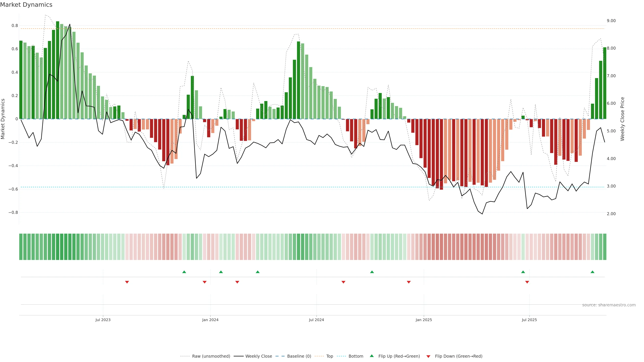644x362 pixels.
Task: Click the Jan 2025 x-axis label
Action: [x=423, y=320]
